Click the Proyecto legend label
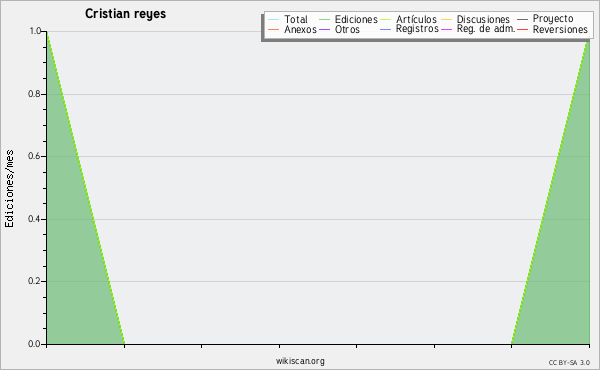The image size is (600, 370). 553,19
